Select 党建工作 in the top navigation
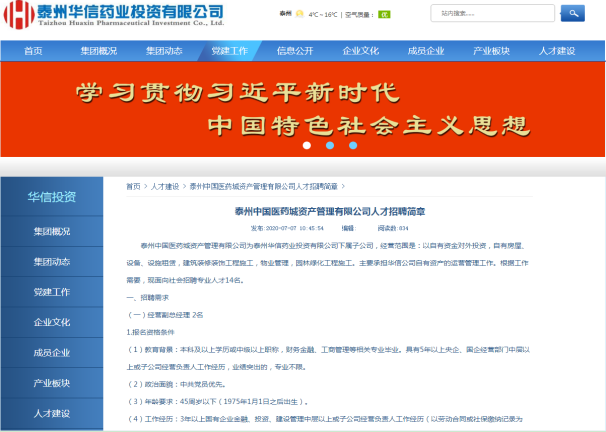This screenshot has height=432, width=606. pos(229,50)
